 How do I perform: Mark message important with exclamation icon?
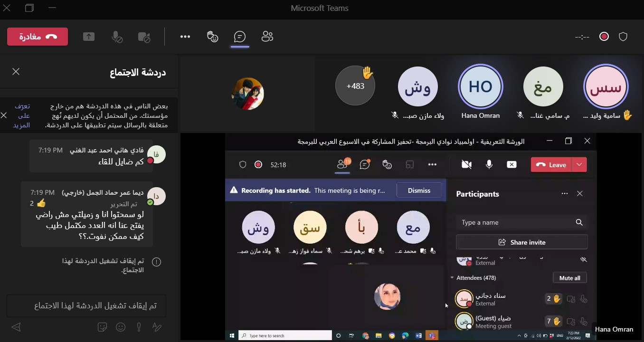coord(139,327)
